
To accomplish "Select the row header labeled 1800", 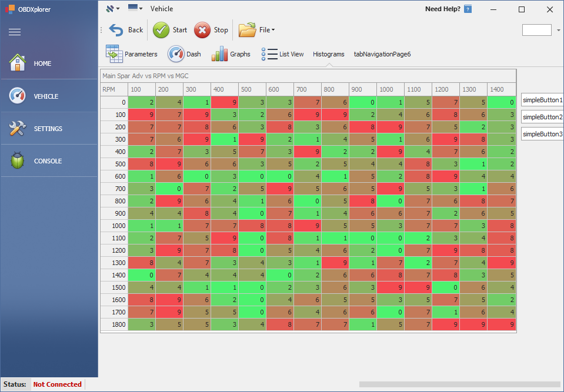I will click(x=114, y=324).
